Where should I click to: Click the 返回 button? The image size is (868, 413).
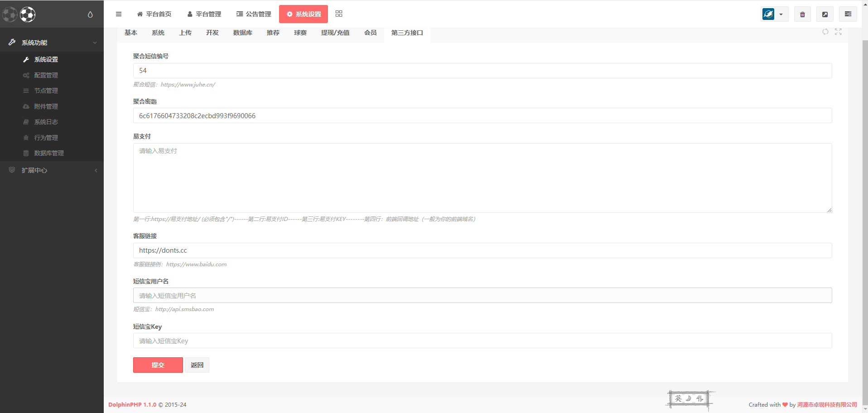point(197,365)
